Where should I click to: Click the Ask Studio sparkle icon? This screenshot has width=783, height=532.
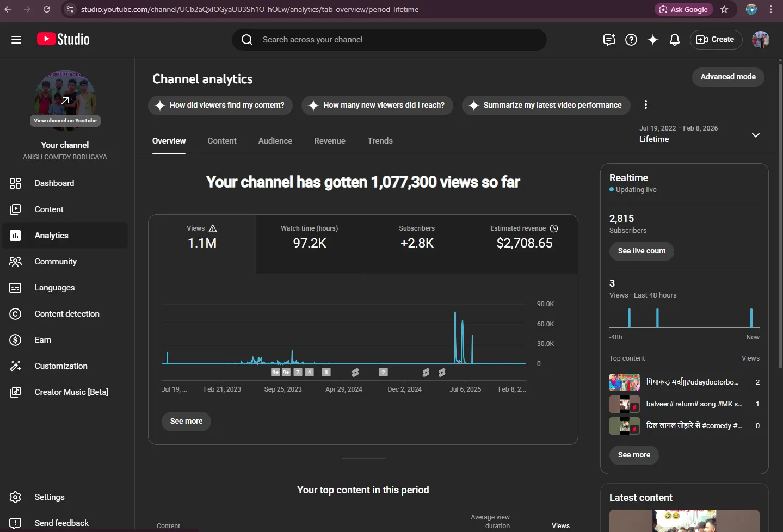click(x=653, y=40)
